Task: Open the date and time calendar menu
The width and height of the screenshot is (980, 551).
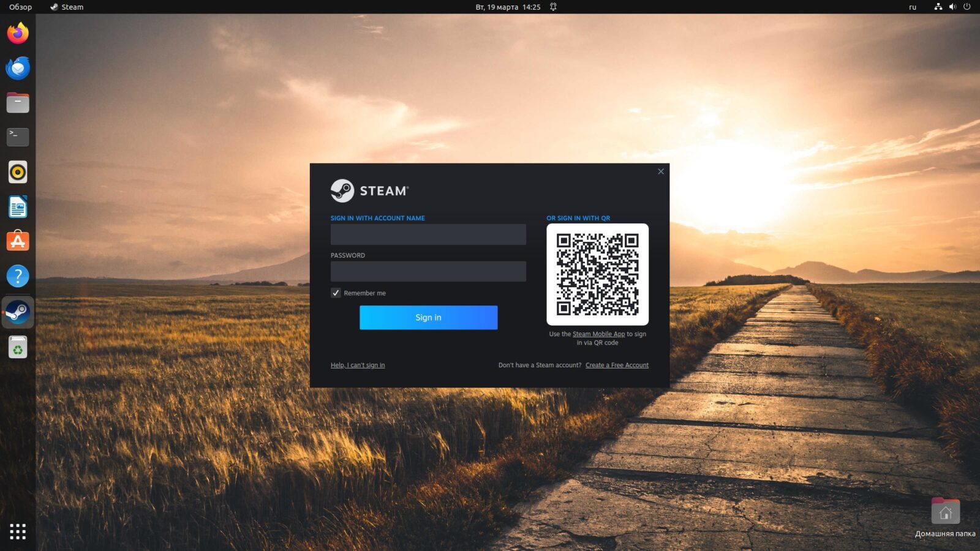Action: [508, 7]
